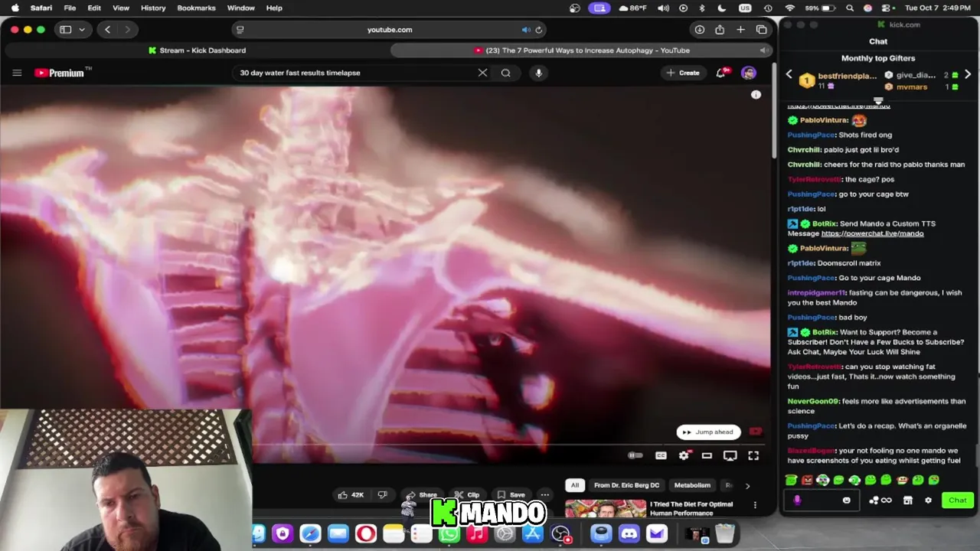The image size is (980, 551).
Task: Toggle closed captions on video
Action: pos(661,455)
